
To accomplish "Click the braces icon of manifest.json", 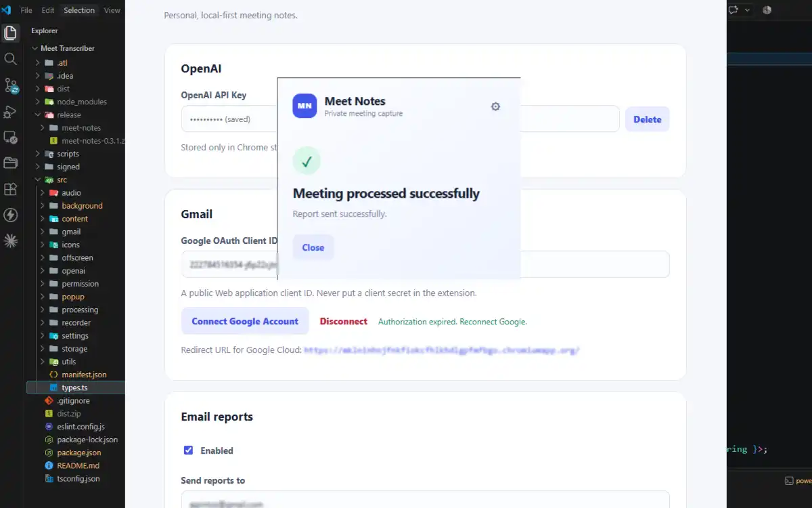I will pyautogui.click(x=54, y=375).
